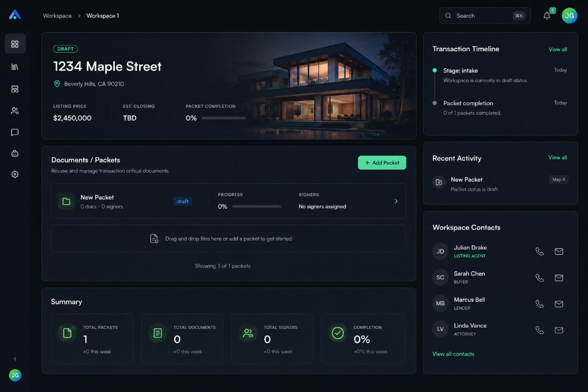Call Marcus Bell via phone icon
The image size is (588, 392).
pos(540,303)
